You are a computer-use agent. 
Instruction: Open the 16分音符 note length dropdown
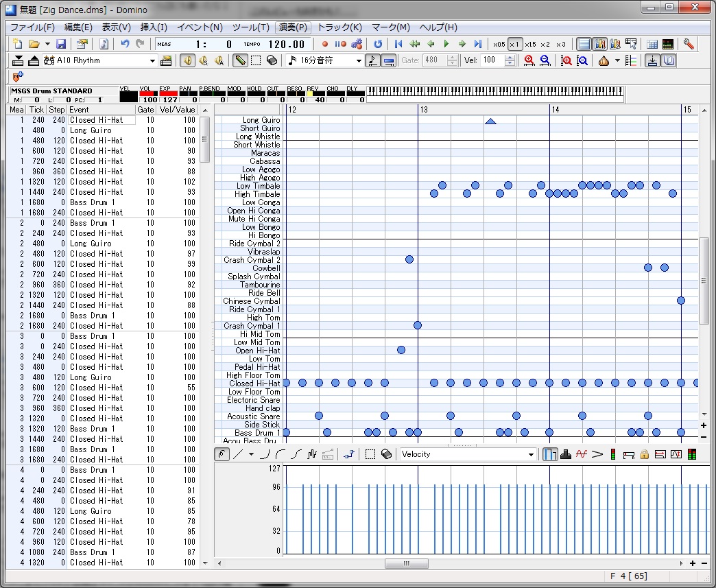coord(359,60)
